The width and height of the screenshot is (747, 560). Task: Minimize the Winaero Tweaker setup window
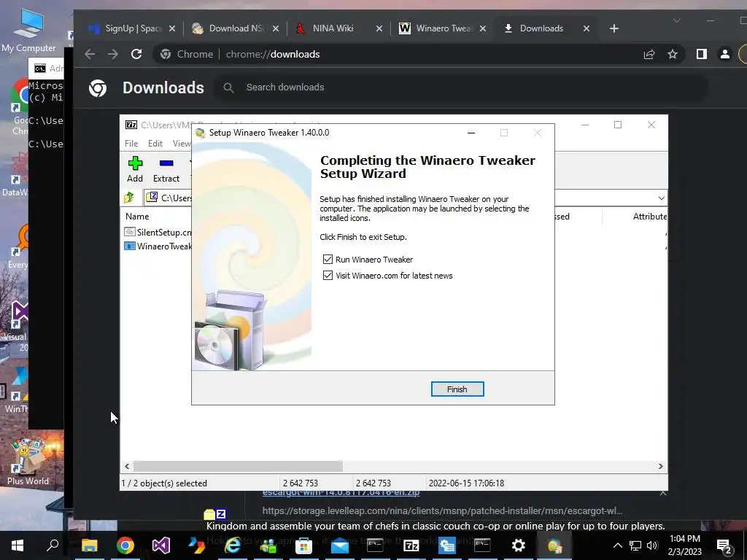click(471, 133)
